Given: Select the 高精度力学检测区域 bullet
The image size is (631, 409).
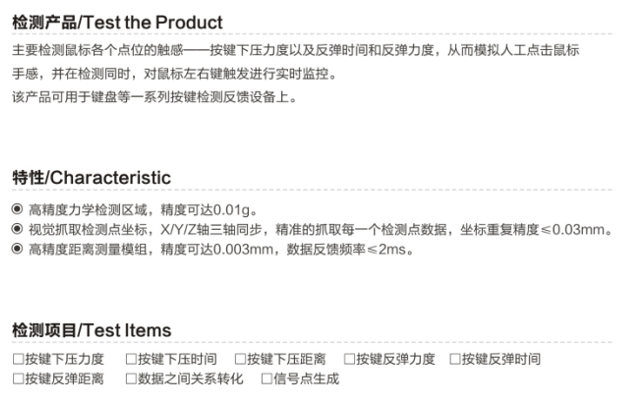Looking at the screenshot, I should [x=17, y=210].
